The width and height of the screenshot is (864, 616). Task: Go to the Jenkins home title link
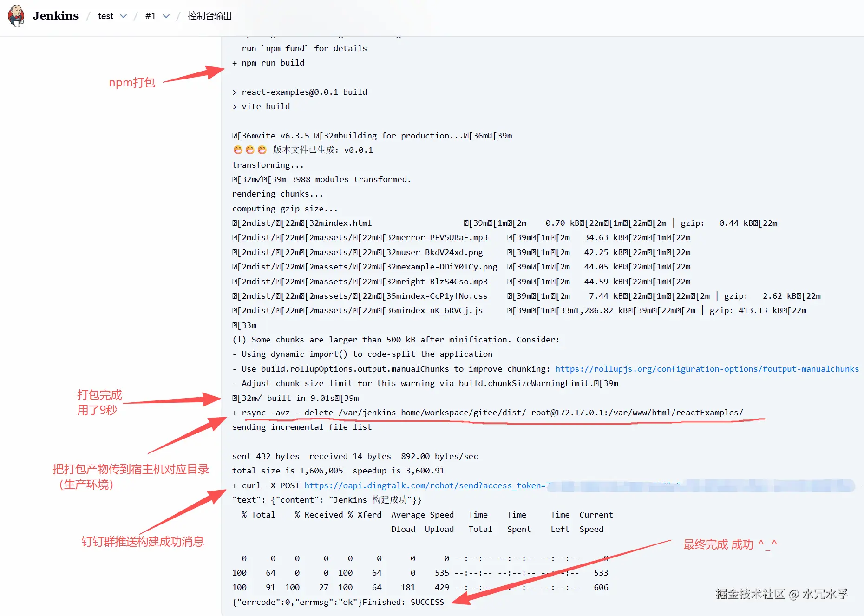tap(56, 16)
